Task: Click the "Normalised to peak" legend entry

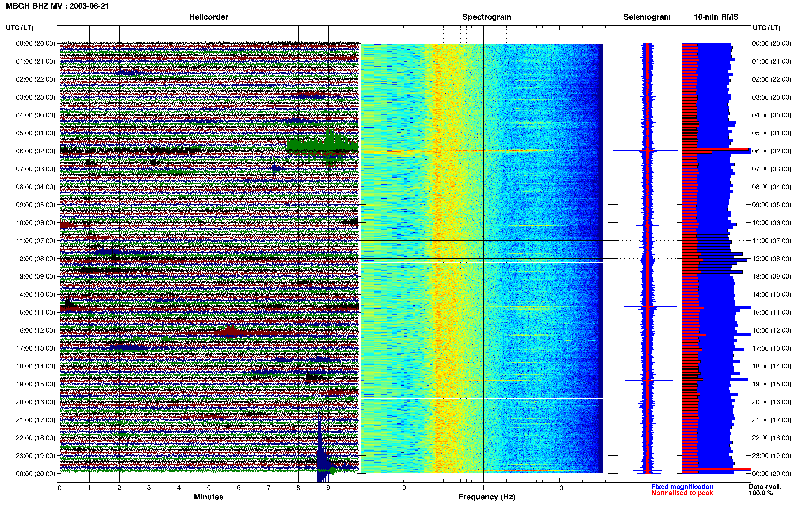Action: coord(682,493)
